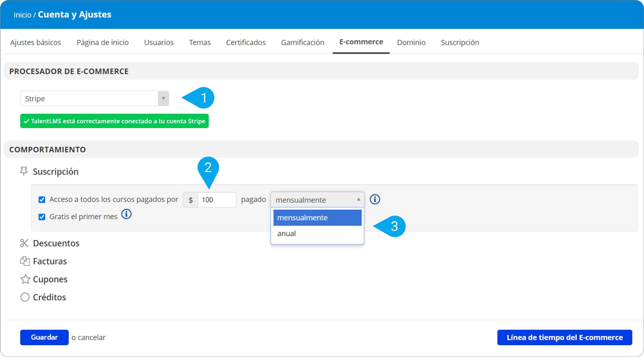Click the subscription price field showing 100
The width and height of the screenshot is (644, 357).
217,200
